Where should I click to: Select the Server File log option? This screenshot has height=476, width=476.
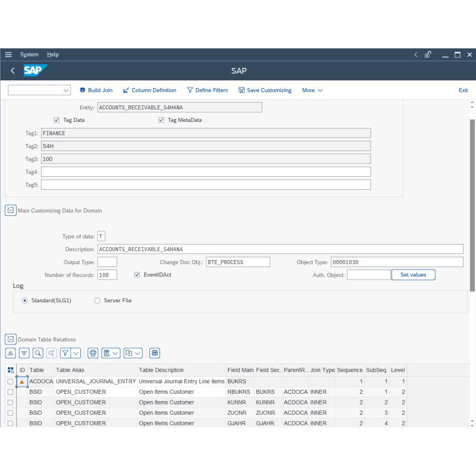[97, 300]
